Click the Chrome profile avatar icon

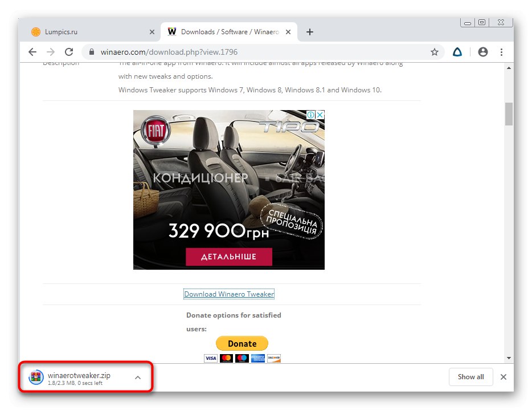482,51
